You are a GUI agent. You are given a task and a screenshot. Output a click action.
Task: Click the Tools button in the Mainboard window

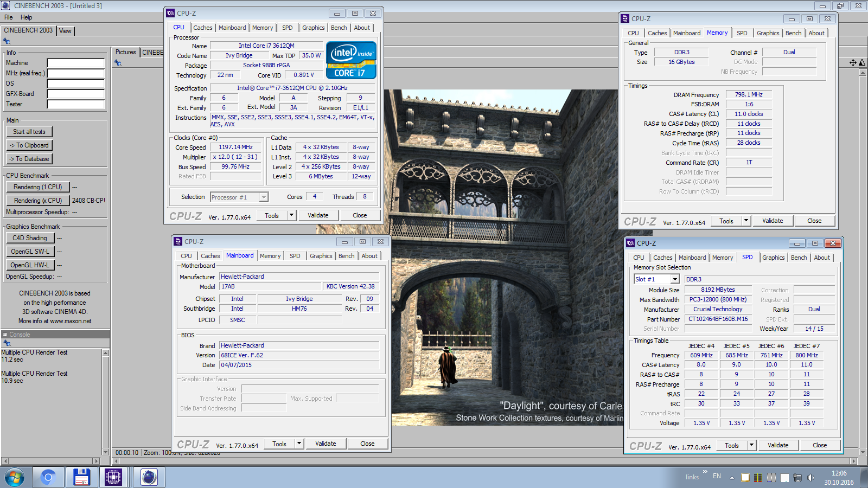tap(279, 444)
